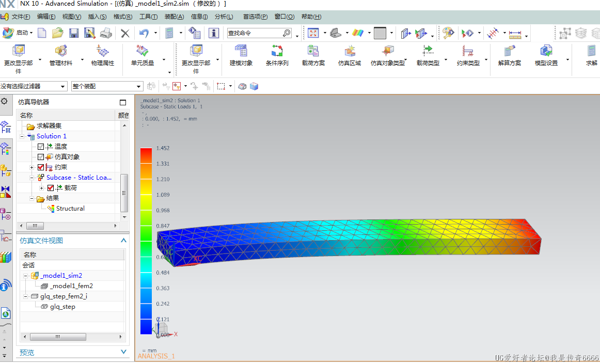
Task: Click the red segment of color legend
Action: tap(146, 155)
